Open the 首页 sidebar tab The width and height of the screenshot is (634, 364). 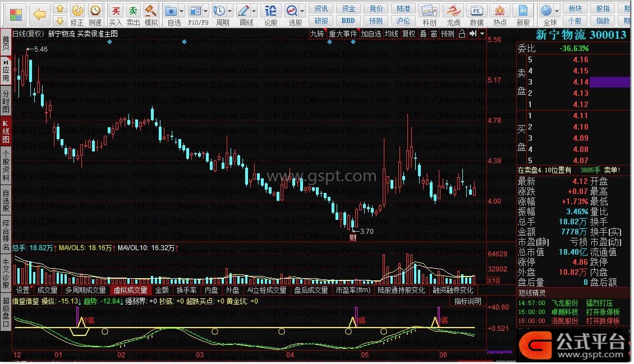[x=6, y=43]
